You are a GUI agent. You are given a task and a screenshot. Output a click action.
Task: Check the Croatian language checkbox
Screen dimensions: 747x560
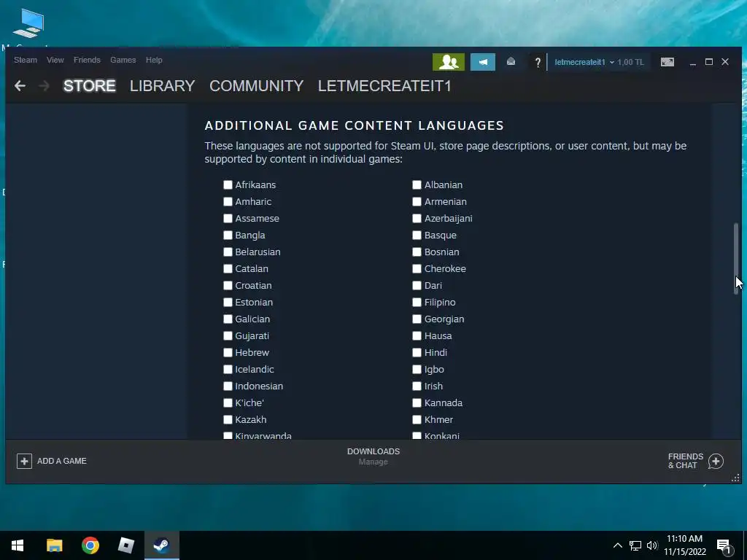coord(228,285)
